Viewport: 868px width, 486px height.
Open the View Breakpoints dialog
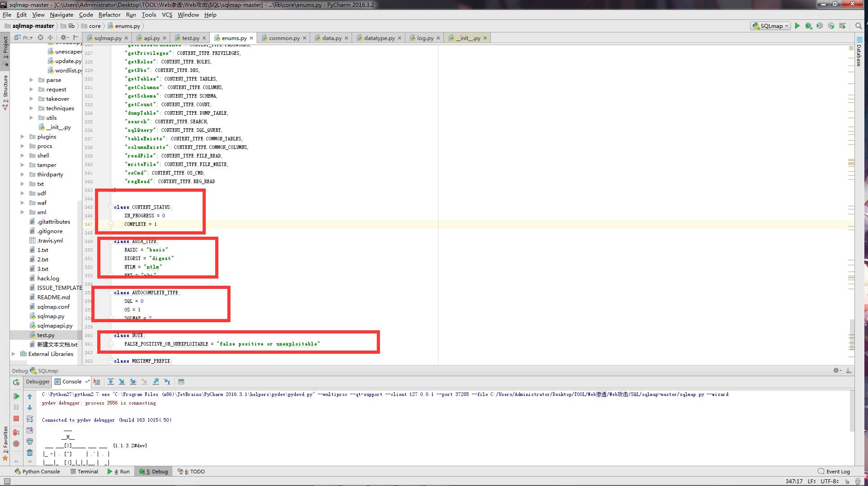coord(16,432)
